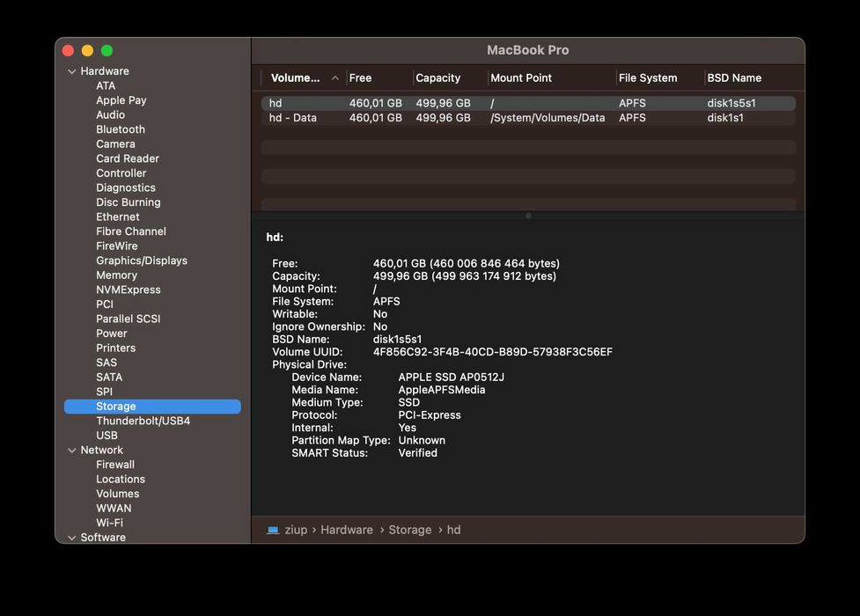The image size is (860, 616).
Task: Select Power in the sidebar
Action: click(x=111, y=334)
